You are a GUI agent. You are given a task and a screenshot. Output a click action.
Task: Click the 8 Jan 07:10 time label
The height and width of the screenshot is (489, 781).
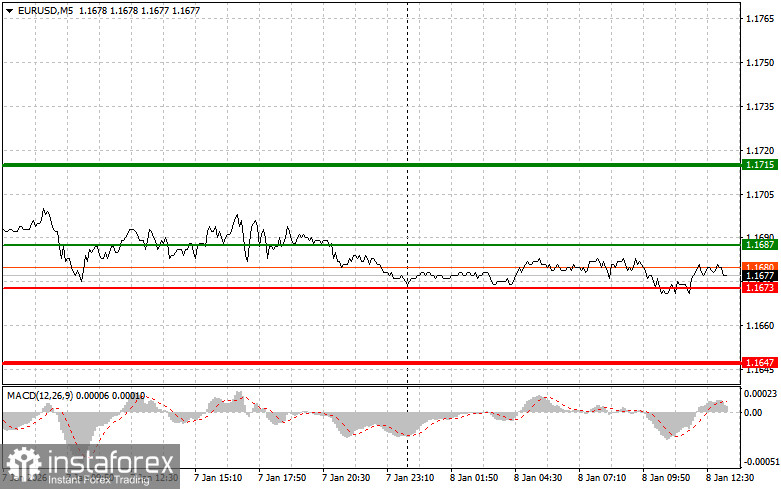tap(602, 478)
